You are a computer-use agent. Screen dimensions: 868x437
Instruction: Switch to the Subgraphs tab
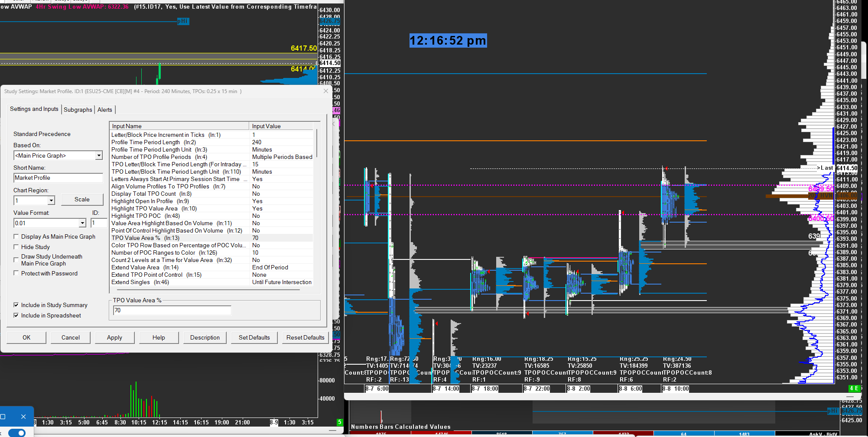(78, 110)
